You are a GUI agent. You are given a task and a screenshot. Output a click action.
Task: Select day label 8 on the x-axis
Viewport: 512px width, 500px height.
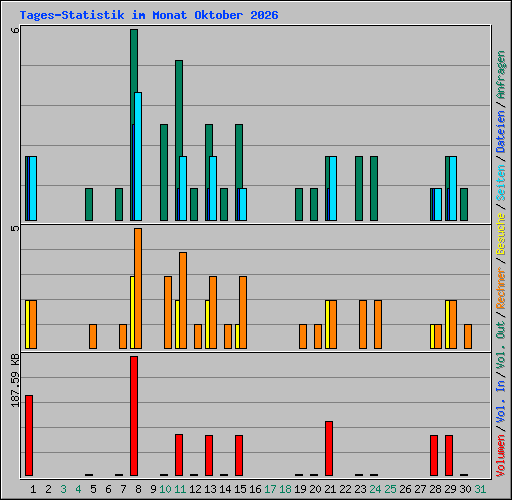click(138, 489)
